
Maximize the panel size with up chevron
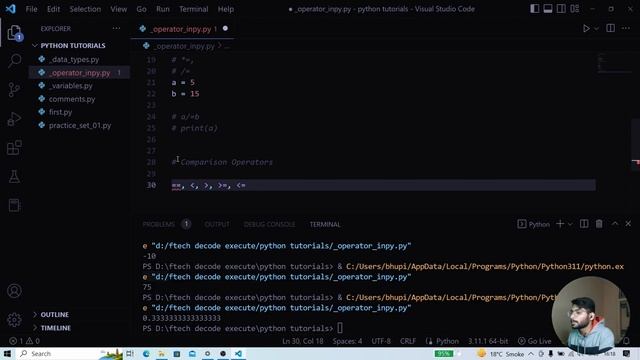pyautogui.click(x=615, y=224)
